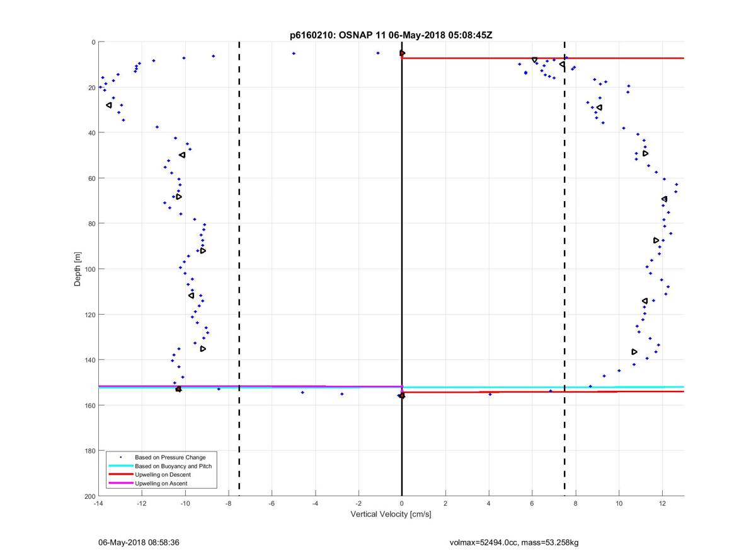756x558 pixels.
Task: Click the 100 depth axis tick label
Action: point(89,269)
